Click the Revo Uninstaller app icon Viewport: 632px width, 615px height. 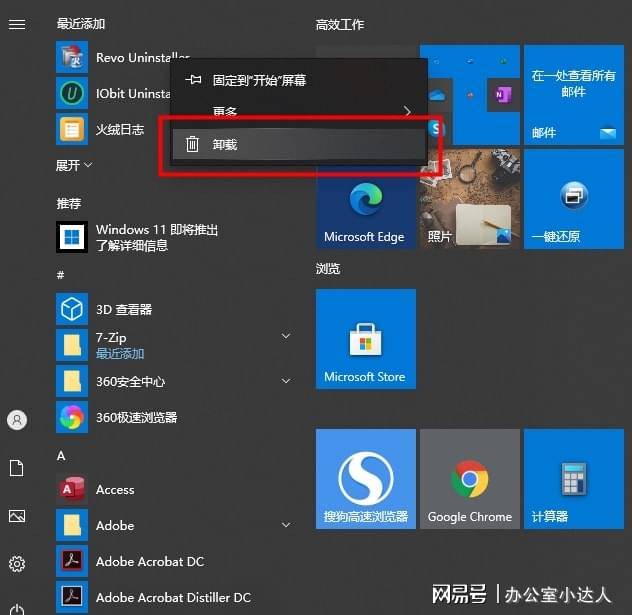(x=72, y=57)
